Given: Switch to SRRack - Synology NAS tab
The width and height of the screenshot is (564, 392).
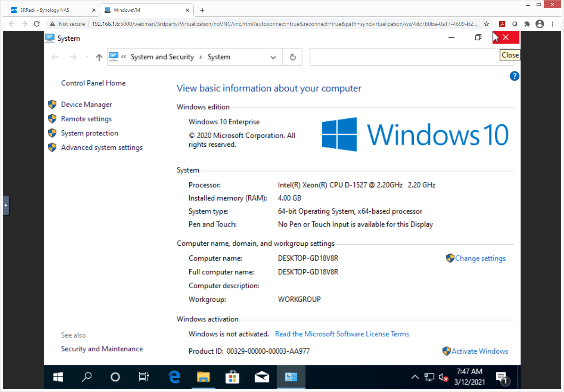Looking at the screenshot, I should pos(53,10).
